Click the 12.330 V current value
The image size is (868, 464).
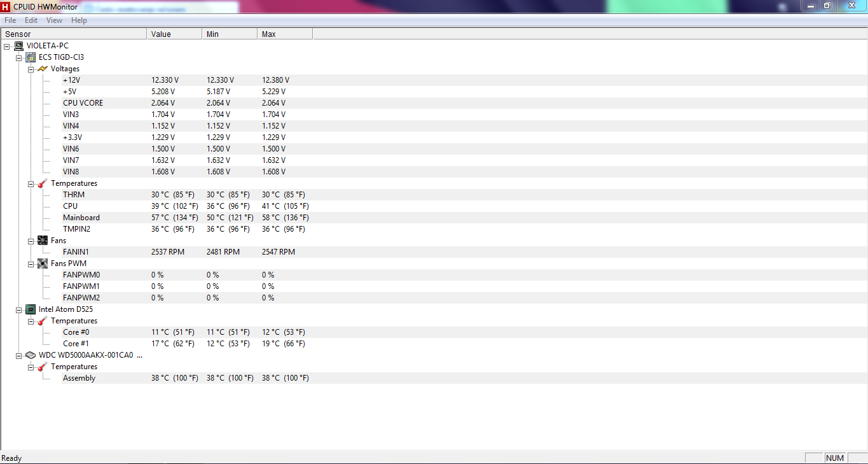pos(165,80)
